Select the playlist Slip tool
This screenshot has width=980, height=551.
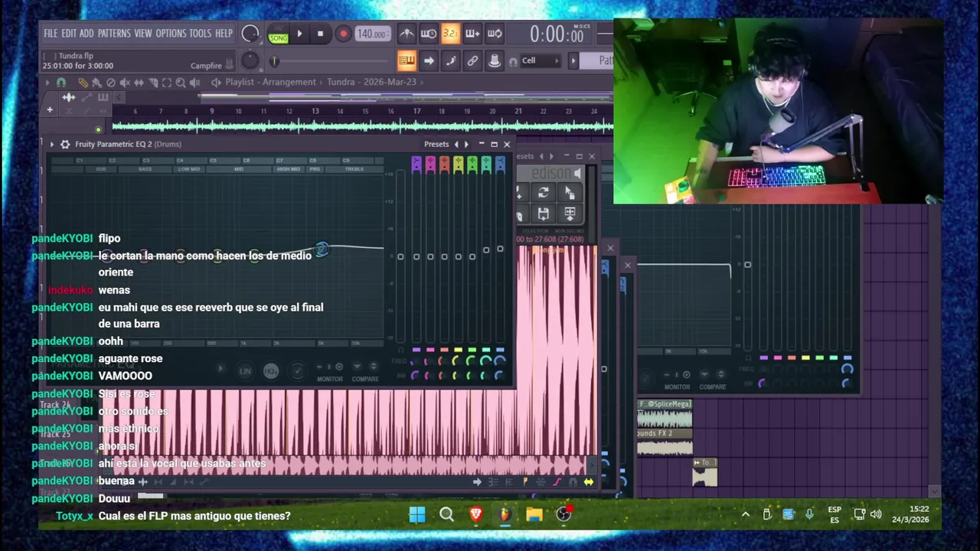pos(139,83)
